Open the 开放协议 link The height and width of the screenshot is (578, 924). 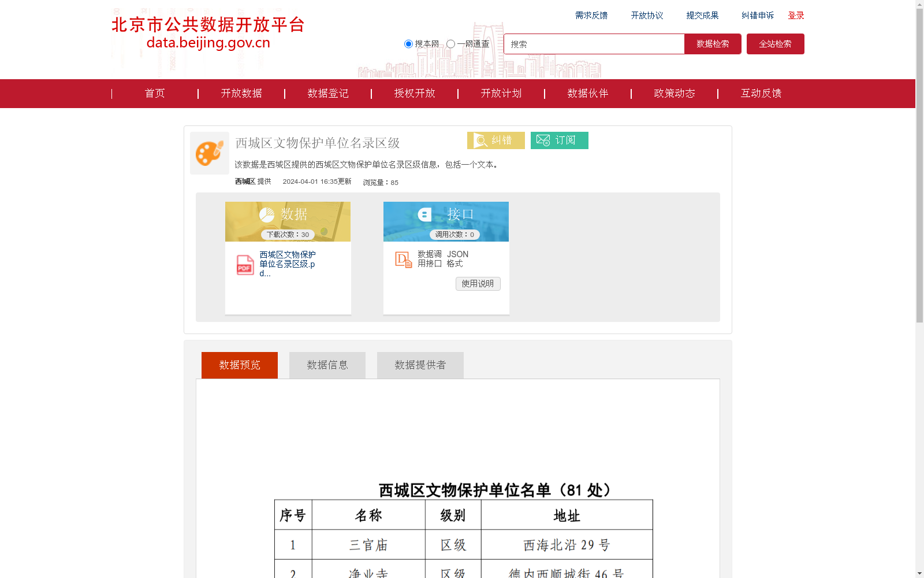click(647, 16)
